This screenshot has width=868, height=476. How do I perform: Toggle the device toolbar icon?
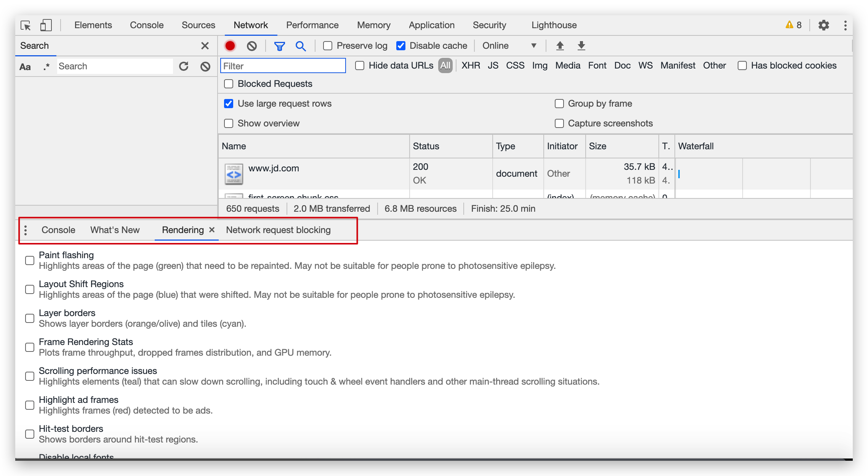(x=46, y=26)
